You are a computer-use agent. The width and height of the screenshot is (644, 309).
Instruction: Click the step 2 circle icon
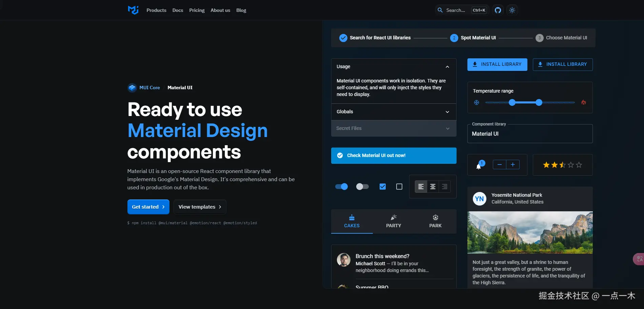coord(454,38)
